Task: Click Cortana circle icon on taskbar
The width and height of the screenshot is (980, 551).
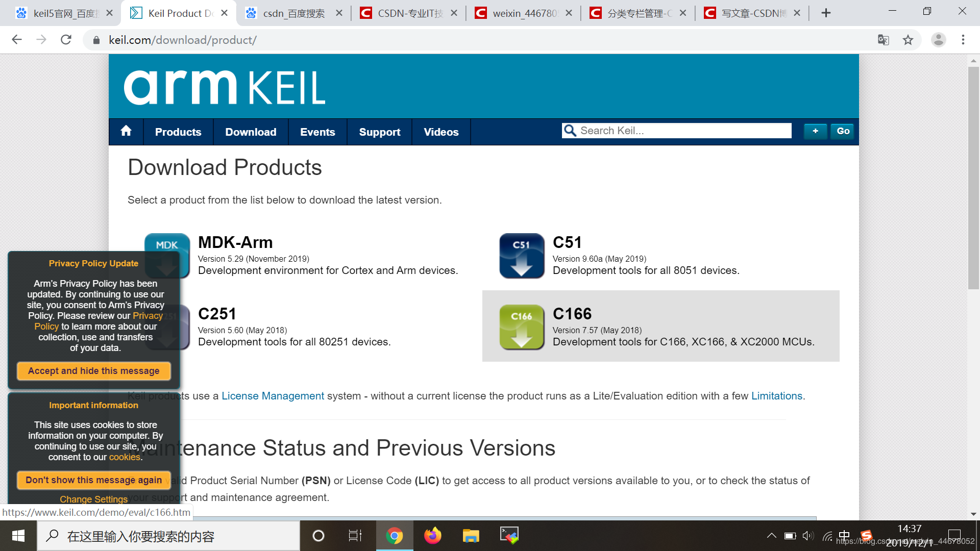Action: tap(318, 536)
